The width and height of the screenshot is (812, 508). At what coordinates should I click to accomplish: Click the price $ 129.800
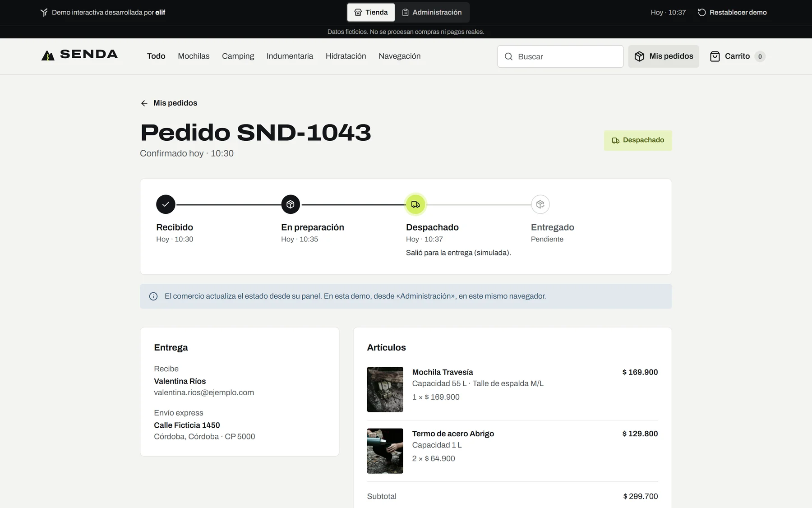[640, 434]
